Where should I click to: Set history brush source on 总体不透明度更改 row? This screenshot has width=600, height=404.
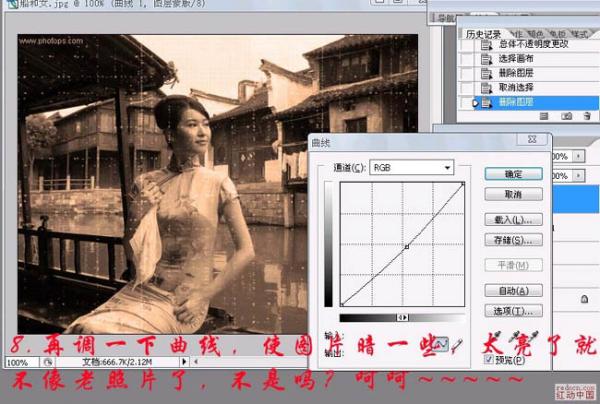click(x=468, y=45)
